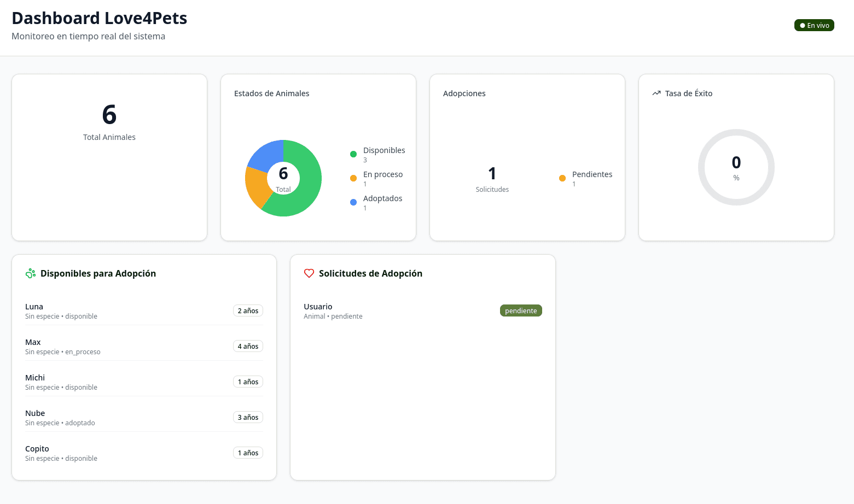854x504 pixels.
Task: Click the red heart icon beside Solicitudes de Adopción
Action: pos(309,273)
